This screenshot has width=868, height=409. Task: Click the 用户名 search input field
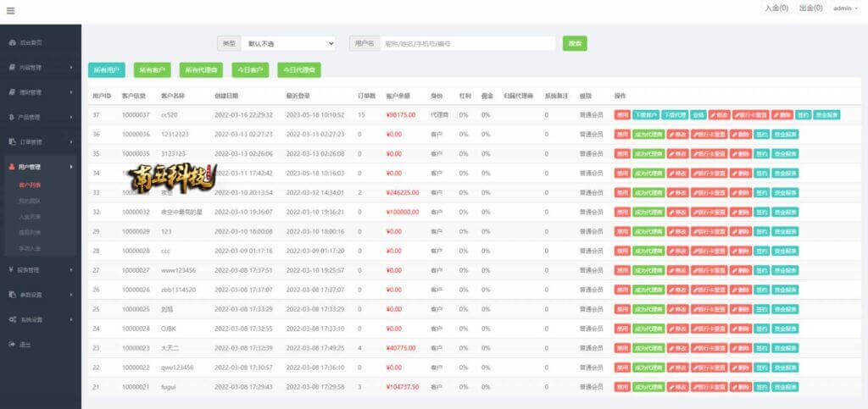[x=466, y=43]
